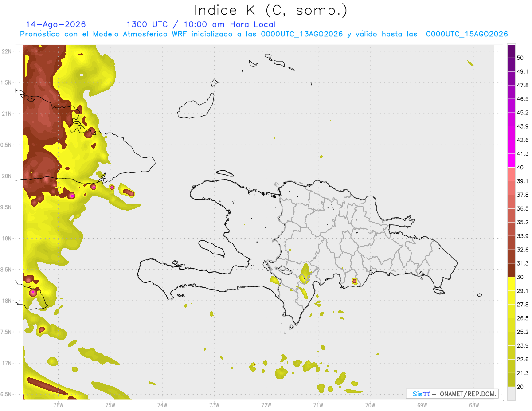The width and height of the screenshot is (532, 411).
Task: Pick the bright yellow colorbar segment between 29.1 and 30
Action: click(x=511, y=284)
